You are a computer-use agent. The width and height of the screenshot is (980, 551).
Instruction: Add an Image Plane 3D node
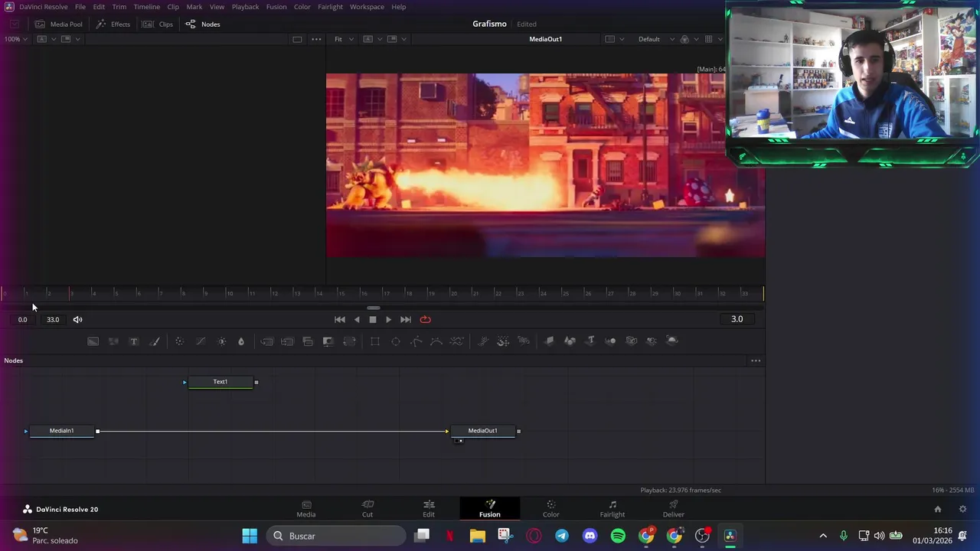(x=549, y=341)
